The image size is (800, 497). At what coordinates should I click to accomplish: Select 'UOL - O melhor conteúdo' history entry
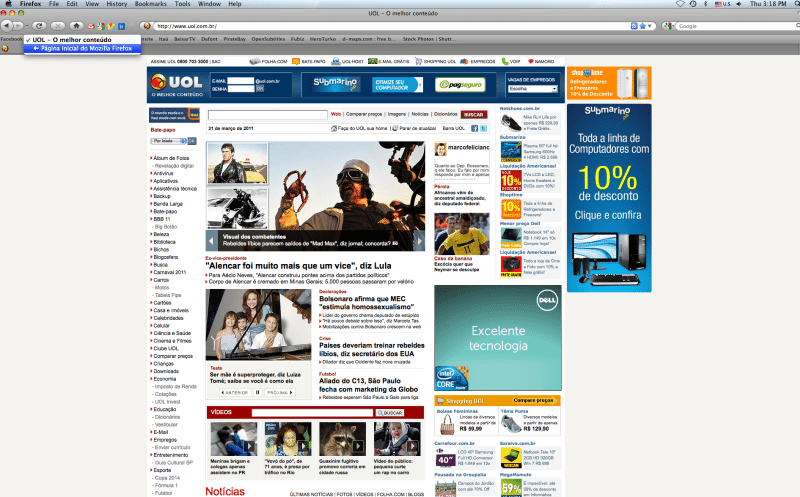coord(82,39)
